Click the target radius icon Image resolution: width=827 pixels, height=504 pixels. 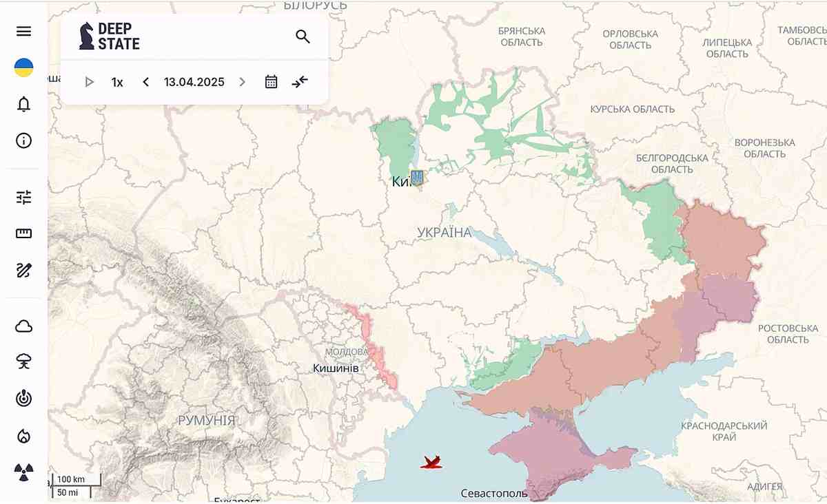coord(24,399)
